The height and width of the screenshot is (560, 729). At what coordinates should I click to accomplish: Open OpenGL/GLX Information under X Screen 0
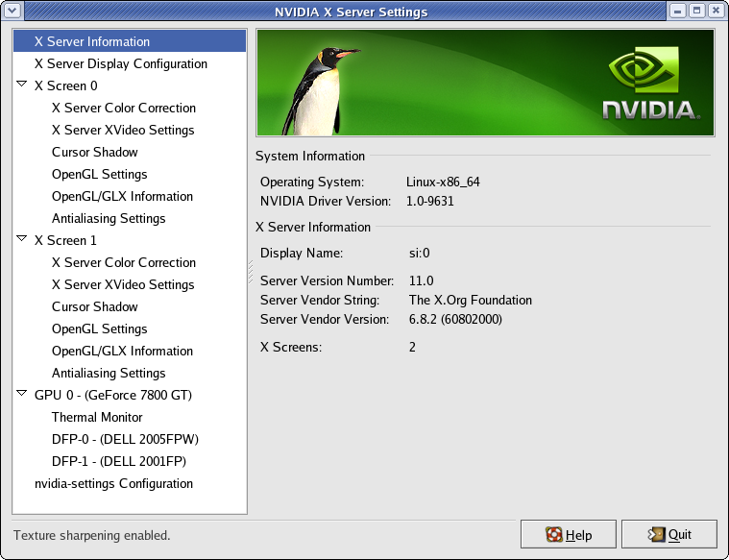click(x=122, y=196)
